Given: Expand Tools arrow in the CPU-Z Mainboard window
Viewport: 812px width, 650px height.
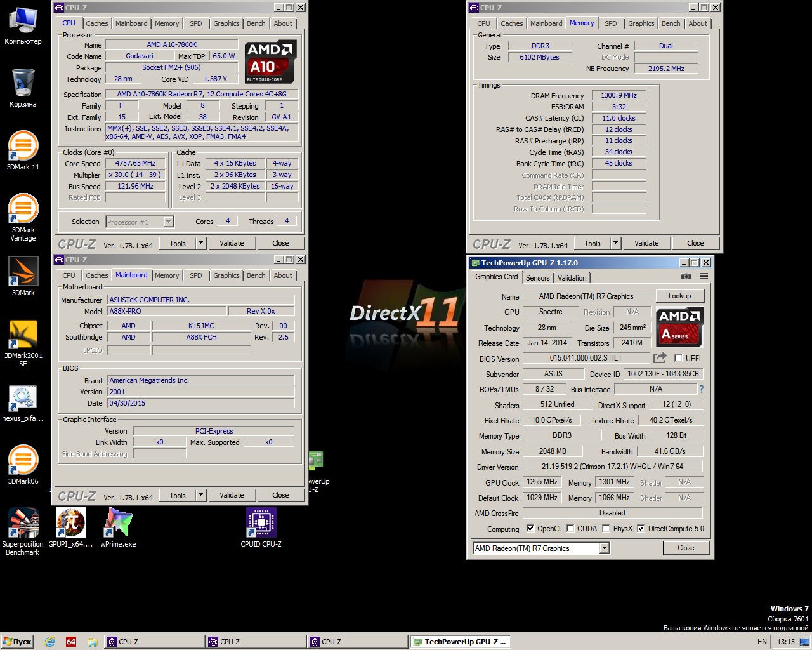Looking at the screenshot, I should [x=200, y=495].
